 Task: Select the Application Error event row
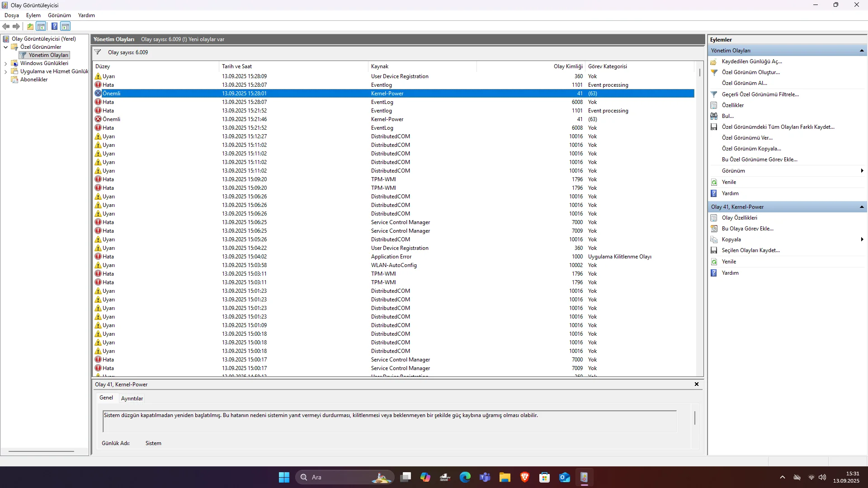(x=394, y=257)
